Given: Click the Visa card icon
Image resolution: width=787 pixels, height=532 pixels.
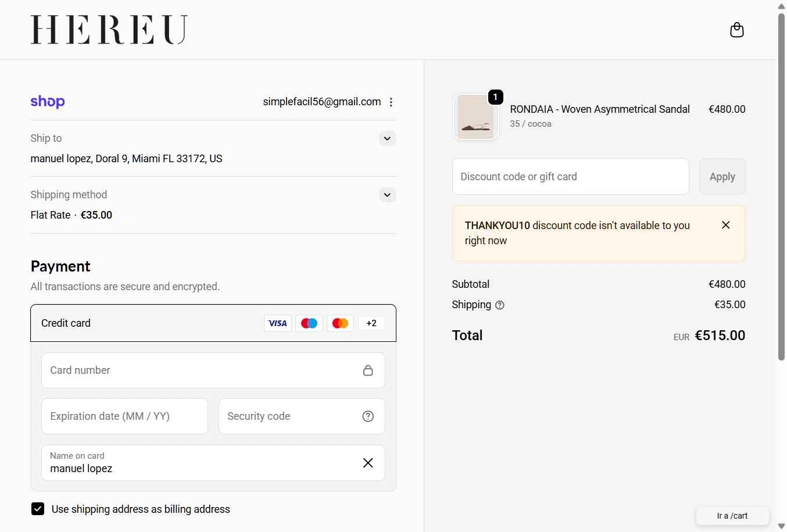Looking at the screenshot, I should tap(278, 323).
